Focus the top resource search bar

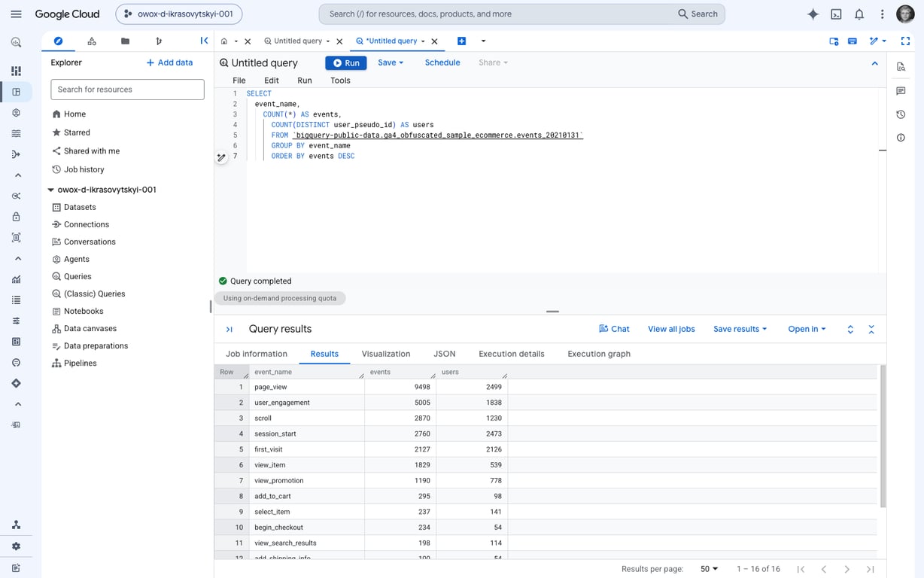click(497, 14)
